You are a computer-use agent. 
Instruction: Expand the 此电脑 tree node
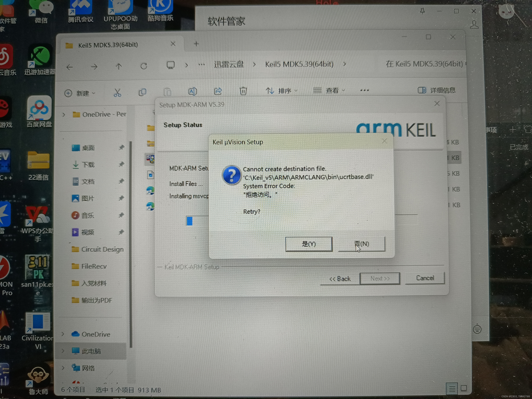coord(63,351)
